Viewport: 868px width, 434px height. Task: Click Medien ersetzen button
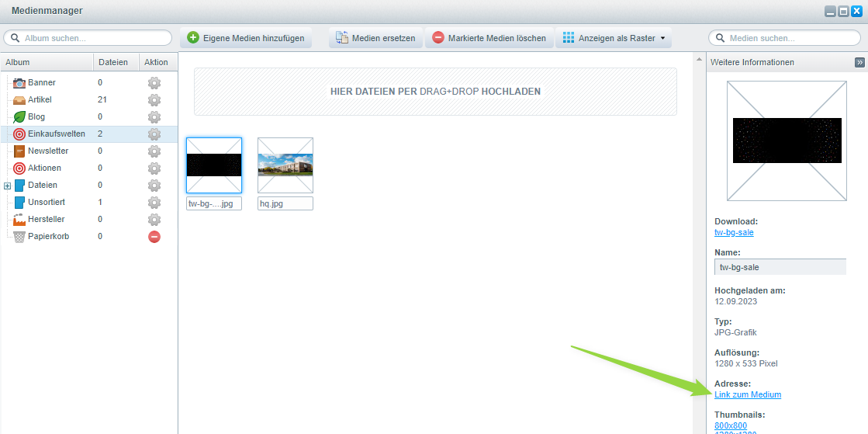point(375,38)
